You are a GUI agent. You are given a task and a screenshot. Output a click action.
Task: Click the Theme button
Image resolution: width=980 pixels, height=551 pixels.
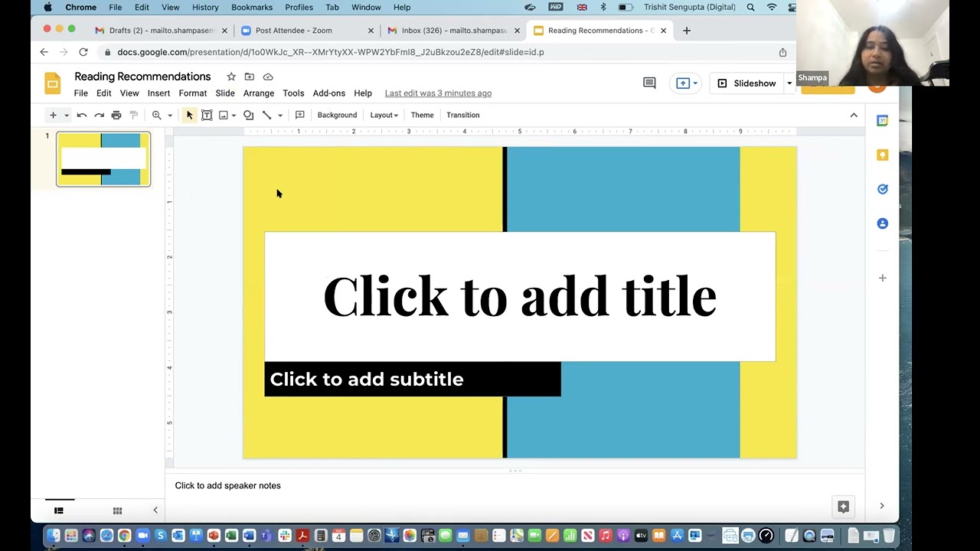pos(422,115)
